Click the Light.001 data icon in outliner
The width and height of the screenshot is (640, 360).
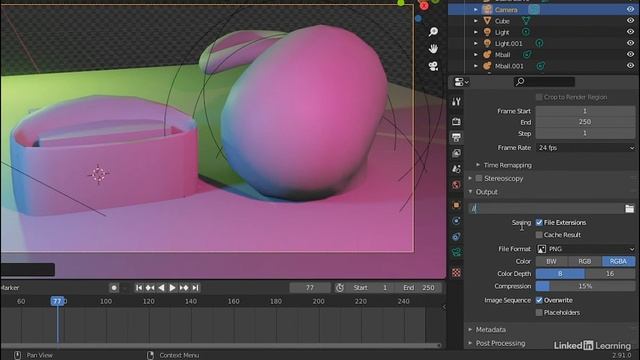pyautogui.click(x=539, y=43)
